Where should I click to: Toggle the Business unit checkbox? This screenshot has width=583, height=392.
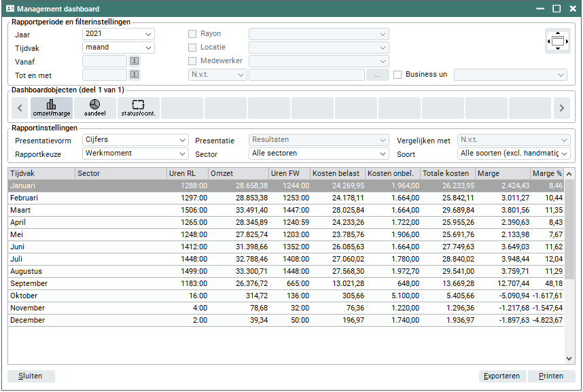click(397, 75)
